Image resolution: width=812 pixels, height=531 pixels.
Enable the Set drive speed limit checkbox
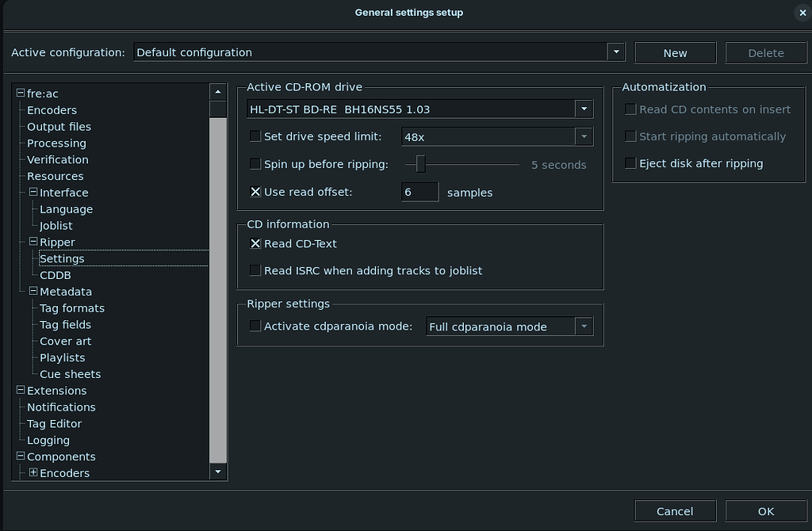(255, 136)
